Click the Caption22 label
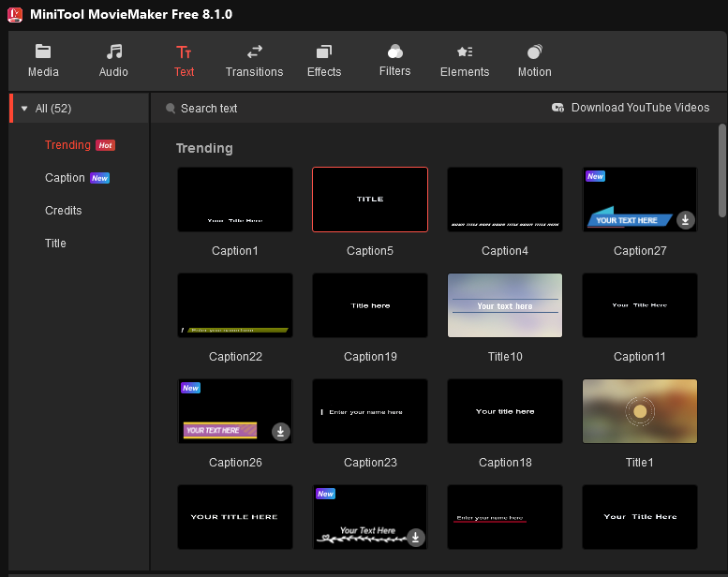 point(235,357)
